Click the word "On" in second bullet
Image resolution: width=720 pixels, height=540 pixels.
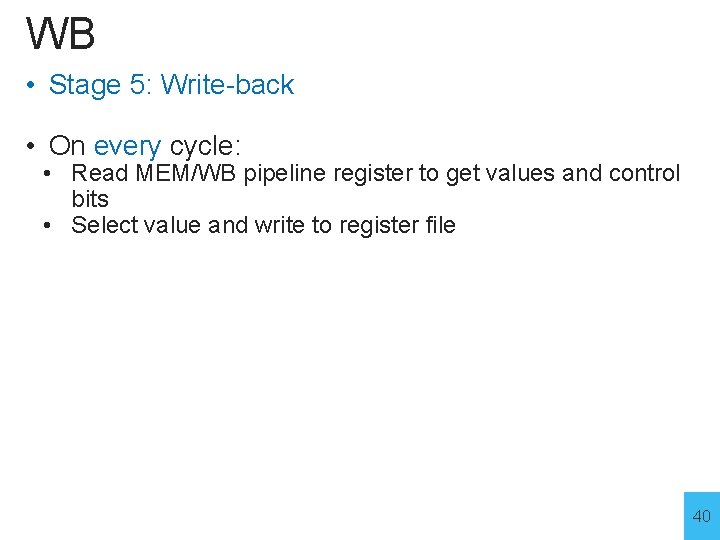coord(67,146)
